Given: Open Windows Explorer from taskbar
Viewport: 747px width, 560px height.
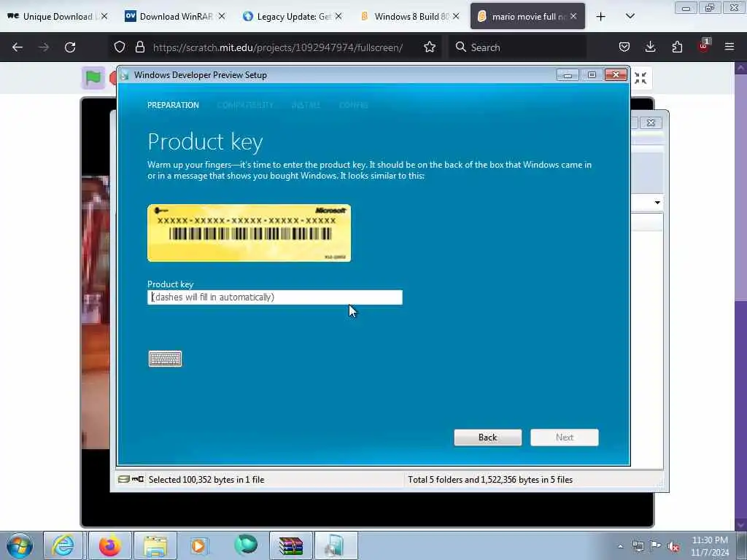Looking at the screenshot, I should coord(155,545).
